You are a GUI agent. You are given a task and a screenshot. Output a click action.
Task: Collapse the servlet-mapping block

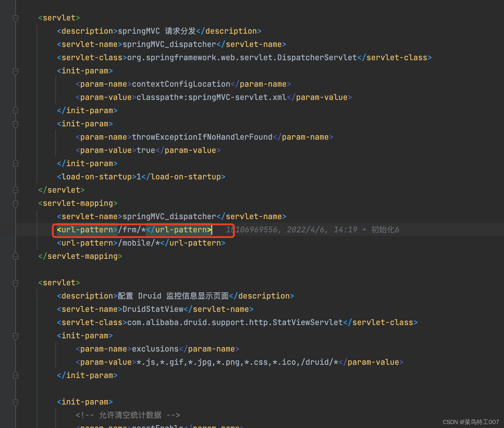tap(16, 203)
